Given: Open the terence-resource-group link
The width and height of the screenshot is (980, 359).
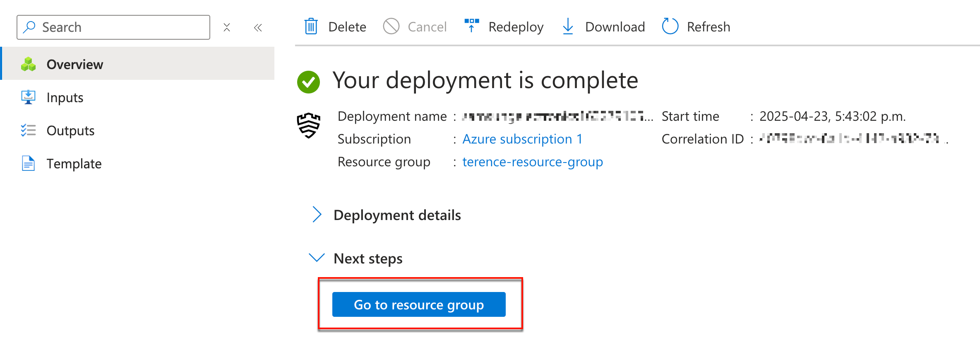Looking at the screenshot, I should 532,162.
